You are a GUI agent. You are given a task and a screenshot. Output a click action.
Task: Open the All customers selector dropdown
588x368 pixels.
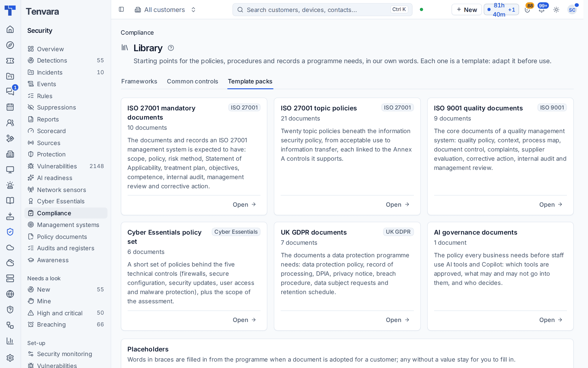pyautogui.click(x=165, y=10)
